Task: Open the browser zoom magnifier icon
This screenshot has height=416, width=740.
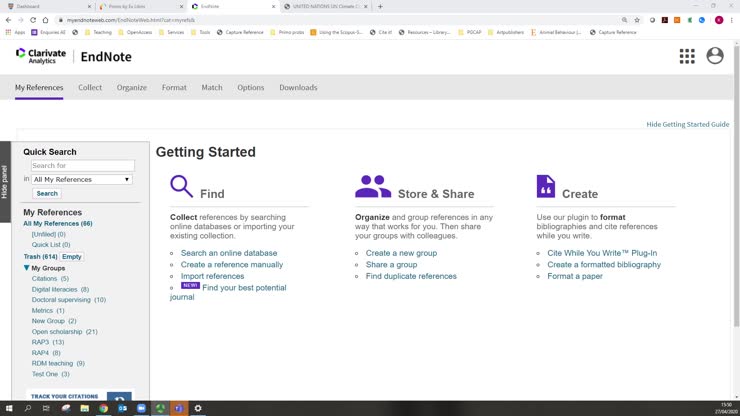Action: tap(624, 20)
